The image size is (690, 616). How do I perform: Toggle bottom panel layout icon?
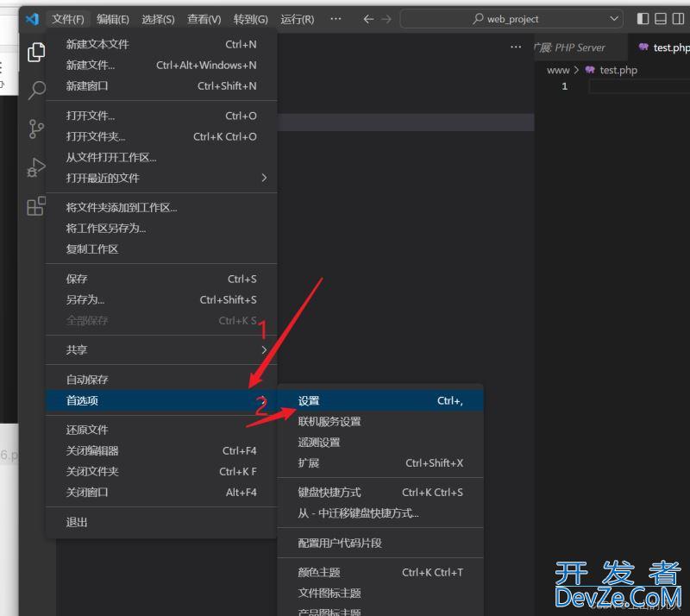click(661, 18)
